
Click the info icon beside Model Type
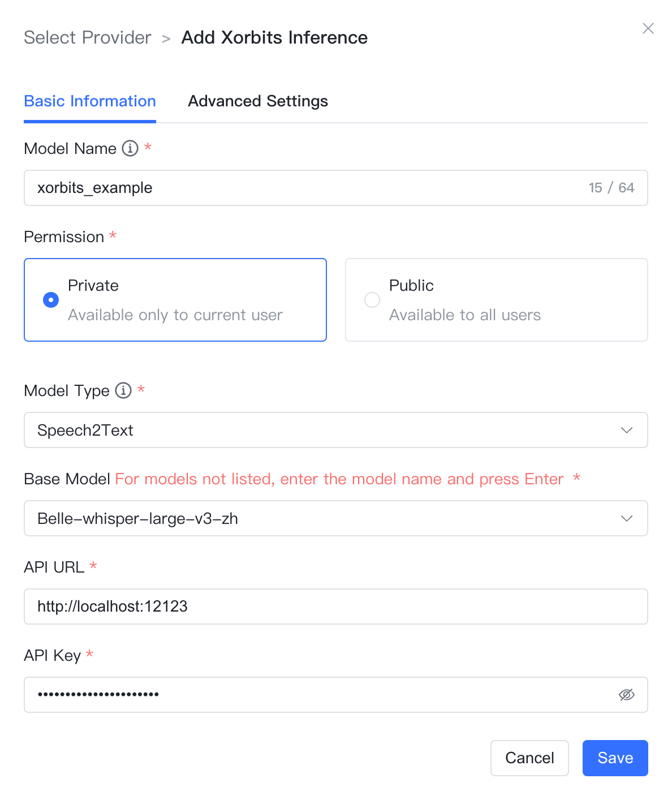(123, 390)
